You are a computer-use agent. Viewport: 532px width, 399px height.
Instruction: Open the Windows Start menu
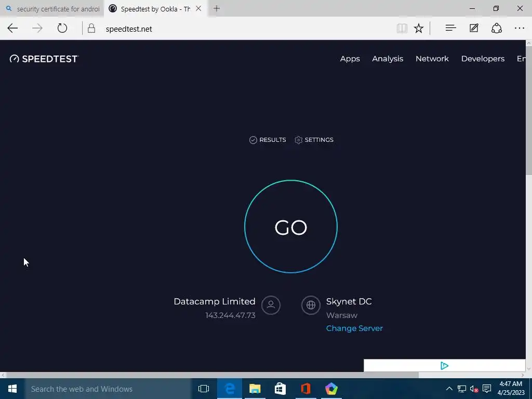pos(12,389)
